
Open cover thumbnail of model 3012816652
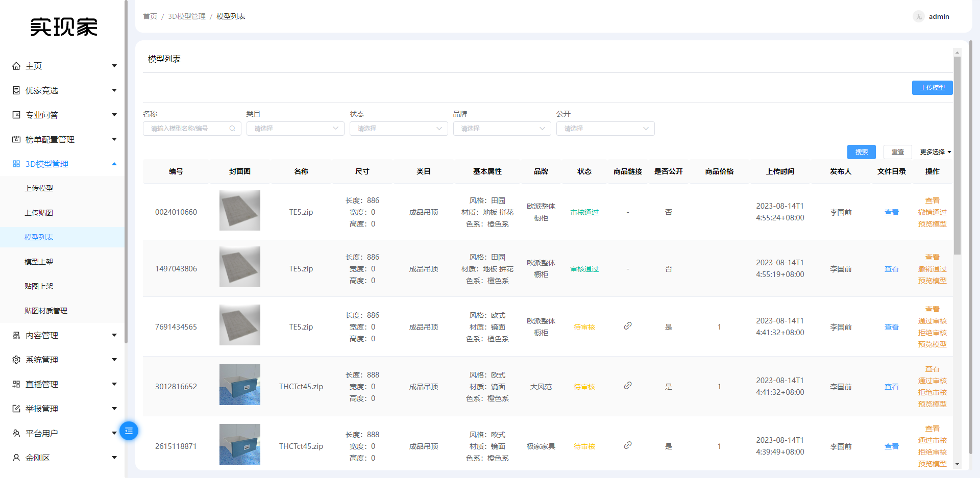coord(240,385)
